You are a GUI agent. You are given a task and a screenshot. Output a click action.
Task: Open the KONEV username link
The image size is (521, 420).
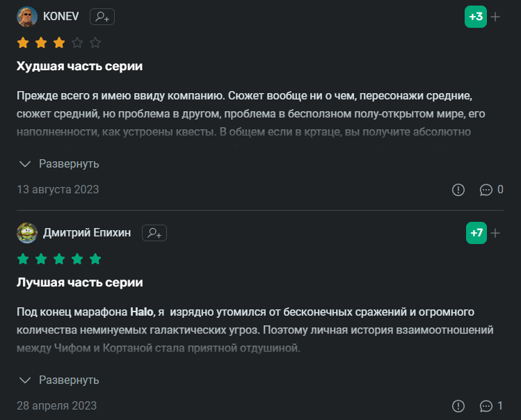[61, 17]
